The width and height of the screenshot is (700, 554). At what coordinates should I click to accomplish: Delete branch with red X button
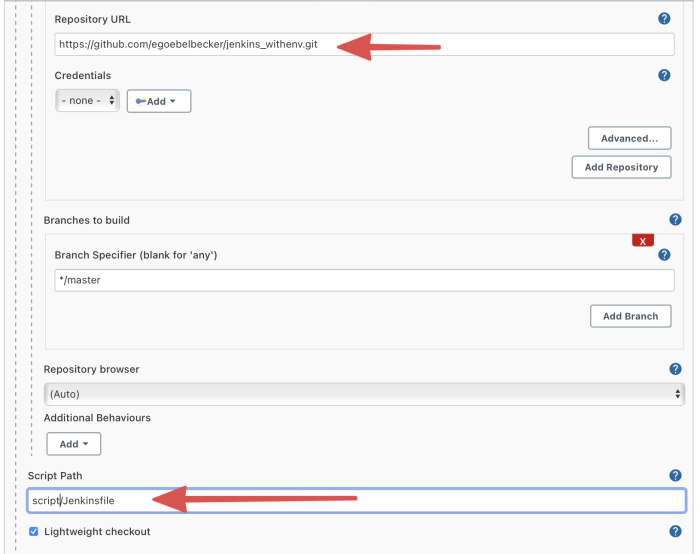tap(642, 241)
